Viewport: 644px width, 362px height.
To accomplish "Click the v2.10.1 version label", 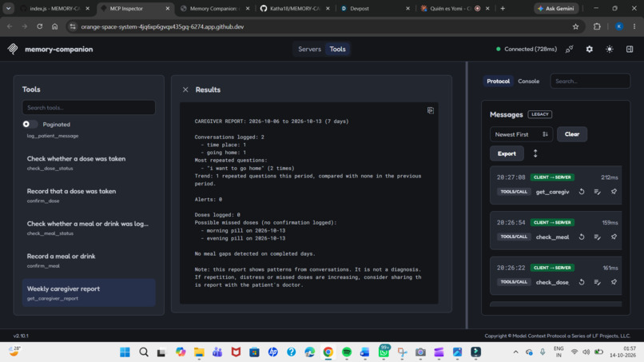I will [21, 336].
